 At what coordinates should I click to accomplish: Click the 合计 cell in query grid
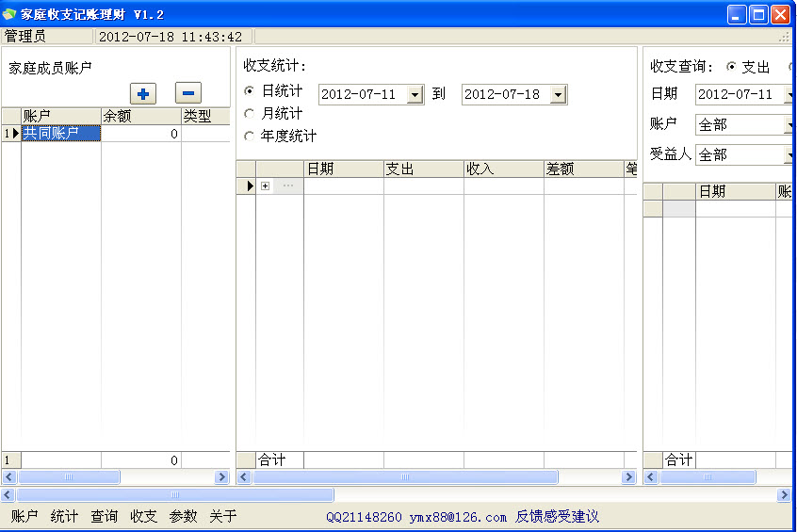tap(679, 459)
